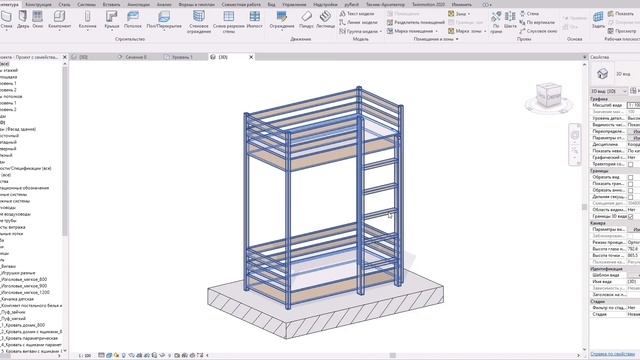This screenshot has height=360, width=640.
Task: Open the Structure (Конструкция) ribbon tab
Action: point(38,4)
